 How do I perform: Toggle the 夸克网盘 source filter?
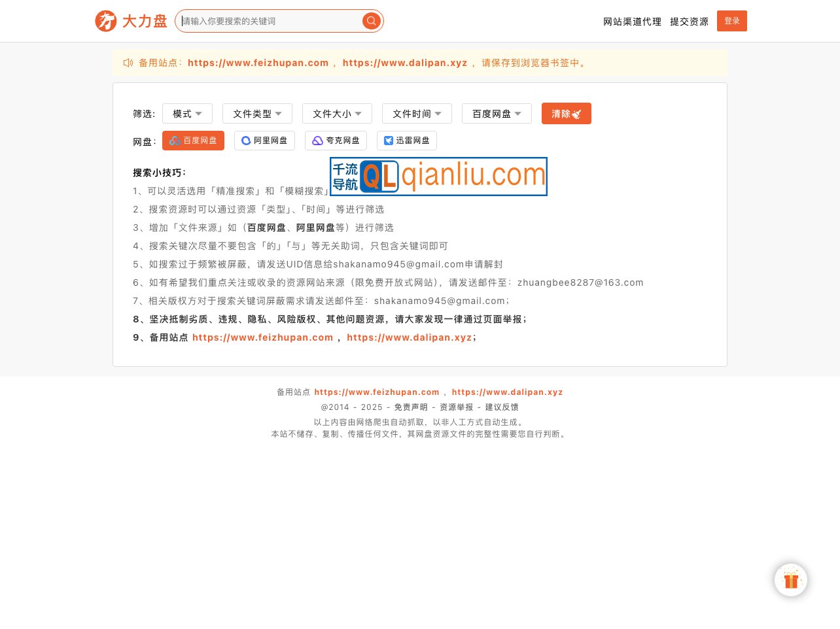[336, 140]
